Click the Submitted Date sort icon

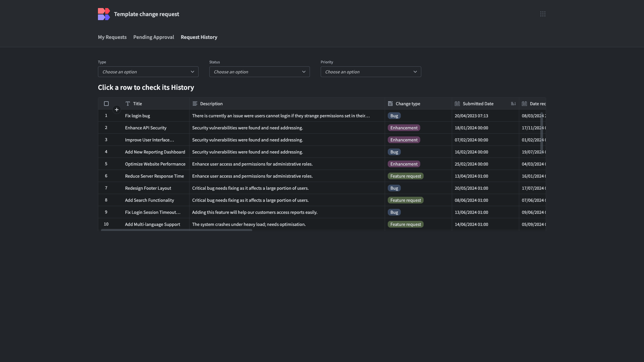513,104
